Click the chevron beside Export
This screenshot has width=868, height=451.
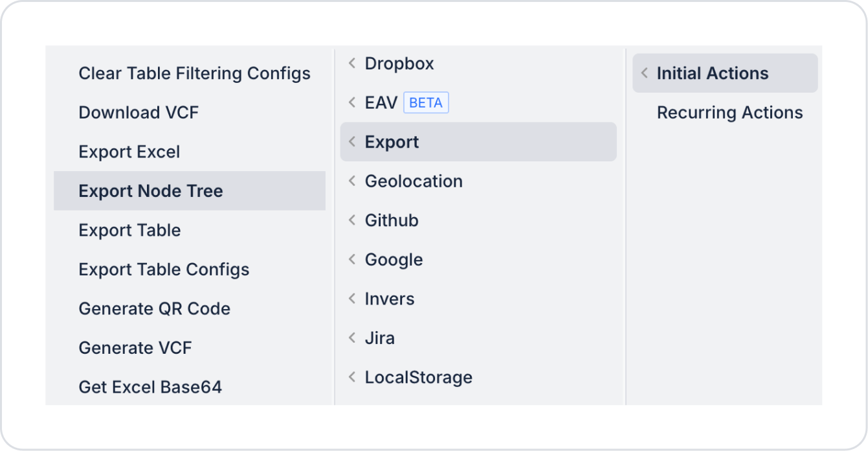point(352,142)
